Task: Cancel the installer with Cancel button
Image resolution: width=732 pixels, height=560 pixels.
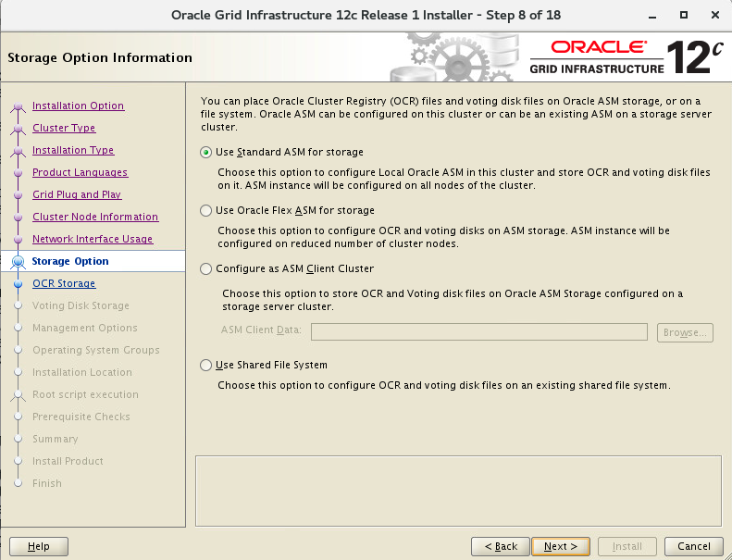Action: tap(694, 546)
